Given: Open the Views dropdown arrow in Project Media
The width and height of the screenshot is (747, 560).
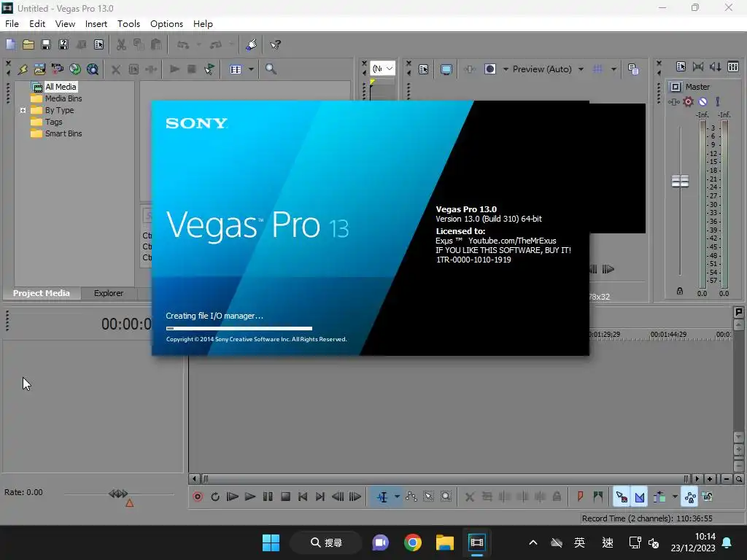Looking at the screenshot, I should 251,69.
